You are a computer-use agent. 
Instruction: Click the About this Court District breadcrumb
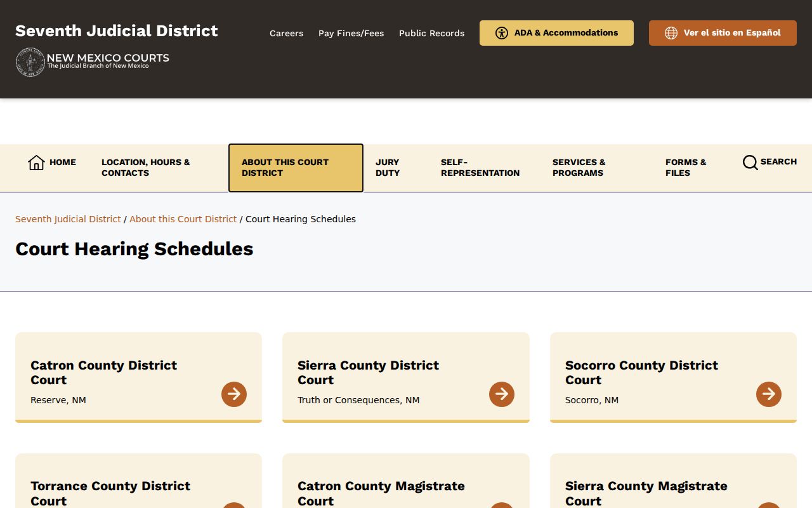183,219
